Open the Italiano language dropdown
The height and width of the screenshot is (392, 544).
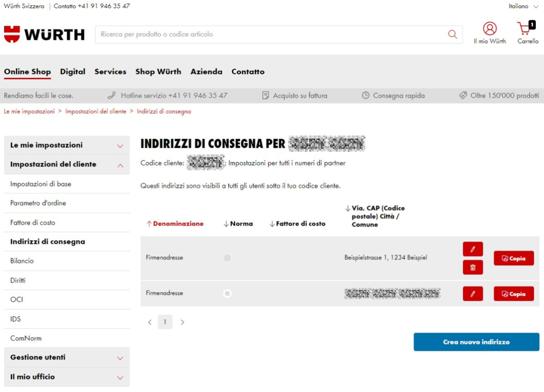524,6
